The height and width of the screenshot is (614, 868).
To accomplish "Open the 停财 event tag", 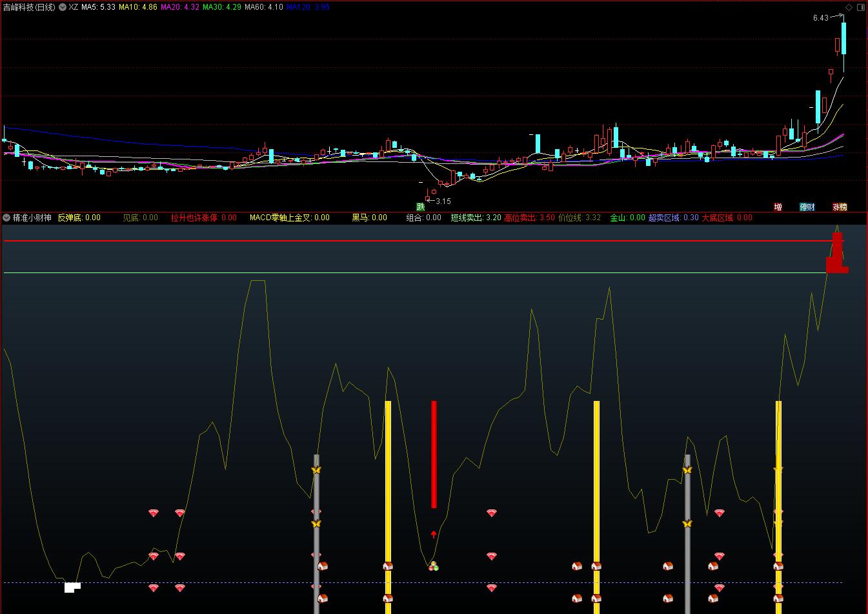I will point(807,207).
